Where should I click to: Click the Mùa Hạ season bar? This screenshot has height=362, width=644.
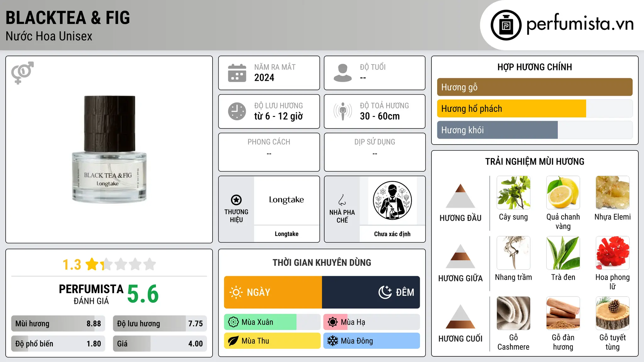pos(372,322)
